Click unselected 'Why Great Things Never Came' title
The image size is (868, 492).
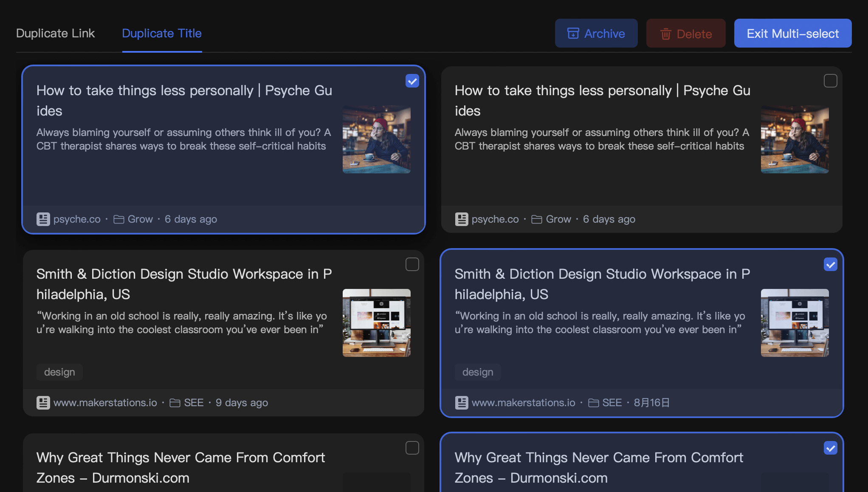tap(180, 468)
